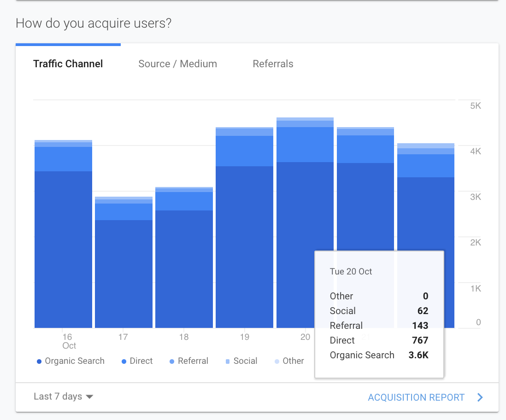506x420 pixels.
Task: Click the Organic Search legend dot
Action: click(x=39, y=362)
